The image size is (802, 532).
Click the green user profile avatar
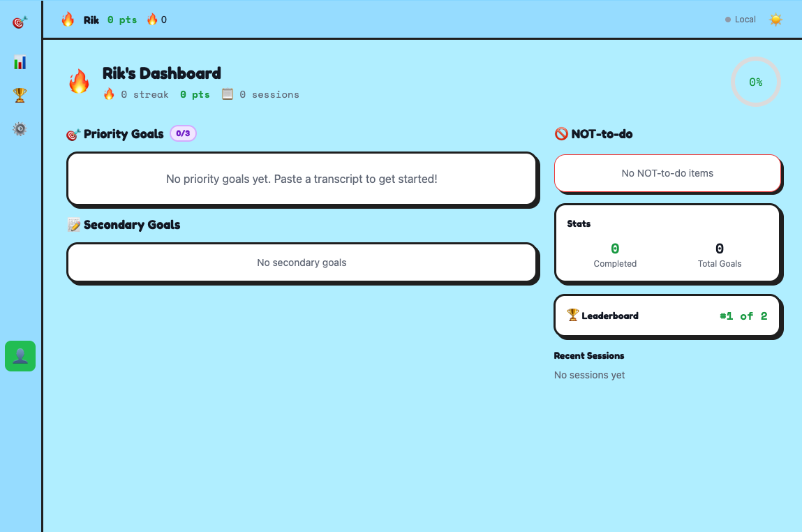coord(20,356)
